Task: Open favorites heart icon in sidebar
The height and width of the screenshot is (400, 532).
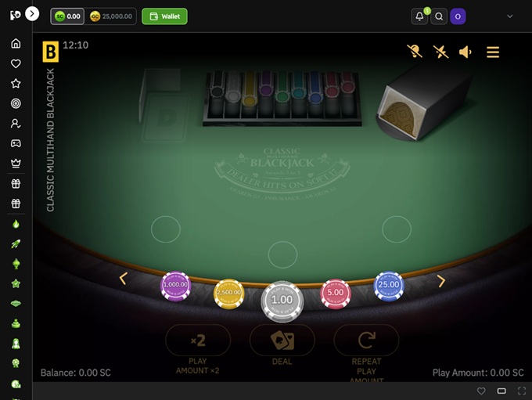Action: [16, 63]
